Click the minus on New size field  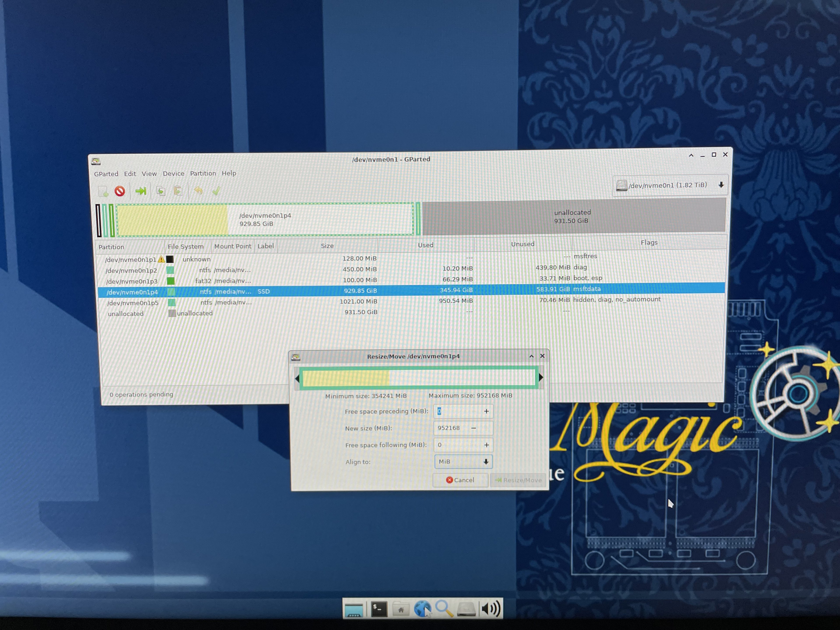point(474,428)
